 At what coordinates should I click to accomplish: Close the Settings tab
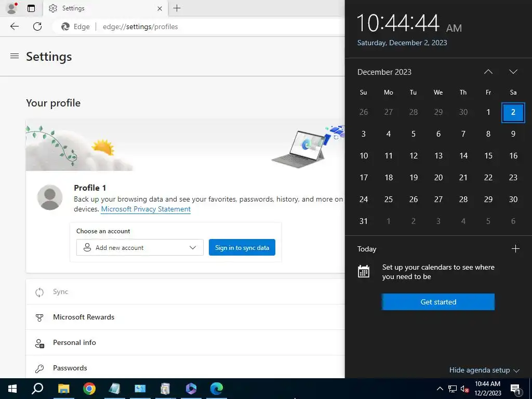point(159,8)
